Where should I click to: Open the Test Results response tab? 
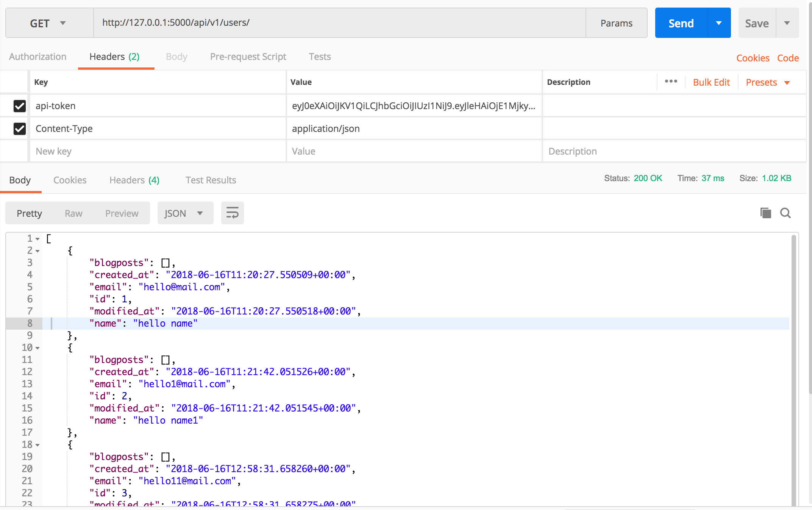(211, 180)
